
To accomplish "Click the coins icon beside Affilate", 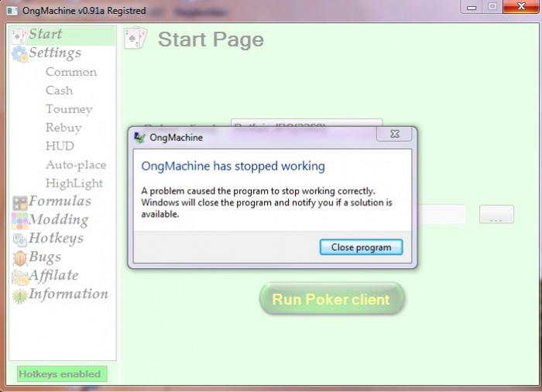I will click(19, 277).
